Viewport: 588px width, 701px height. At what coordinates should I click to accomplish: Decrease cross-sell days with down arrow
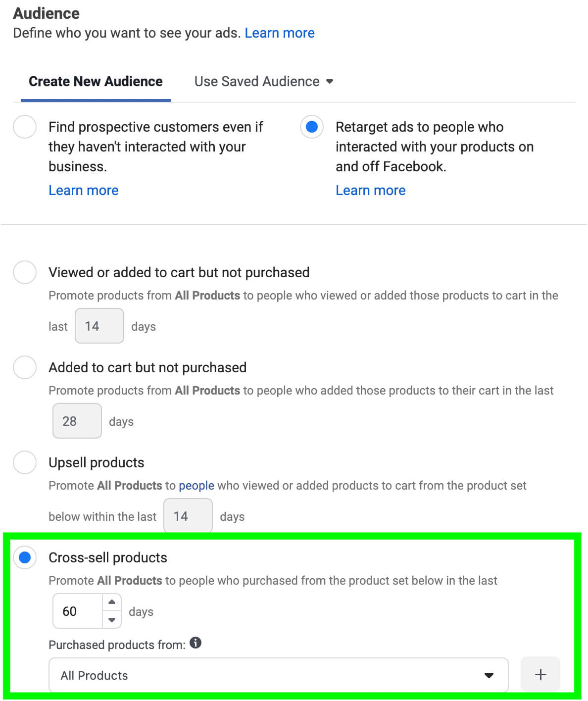[x=112, y=619]
